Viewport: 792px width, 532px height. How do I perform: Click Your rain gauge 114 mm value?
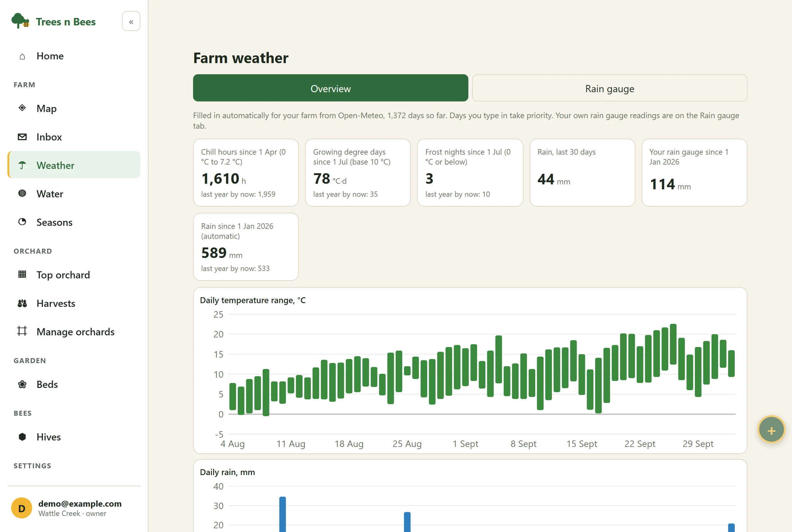pyautogui.click(x=670, y=184)
